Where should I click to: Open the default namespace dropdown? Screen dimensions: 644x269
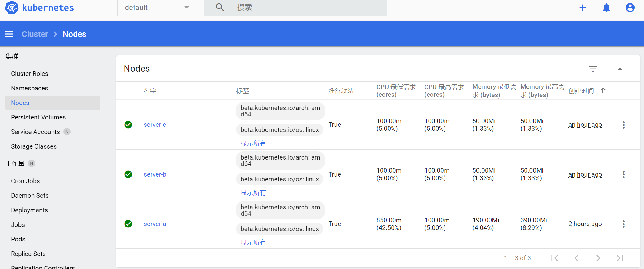coord(157,8)
